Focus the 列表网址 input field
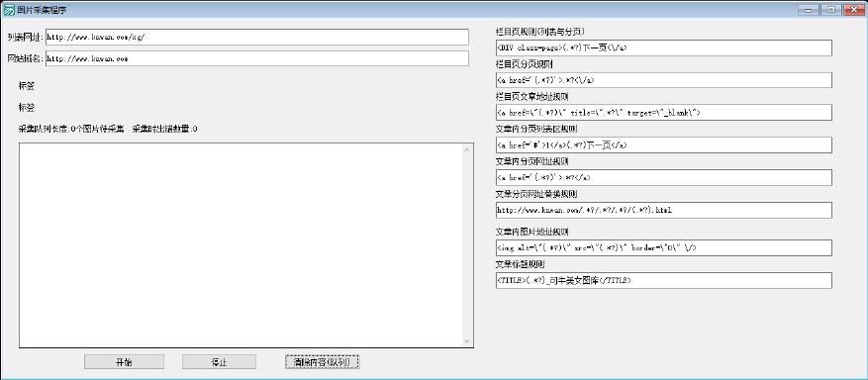This screenshot has height=380, width=868. tap(257, 37)
